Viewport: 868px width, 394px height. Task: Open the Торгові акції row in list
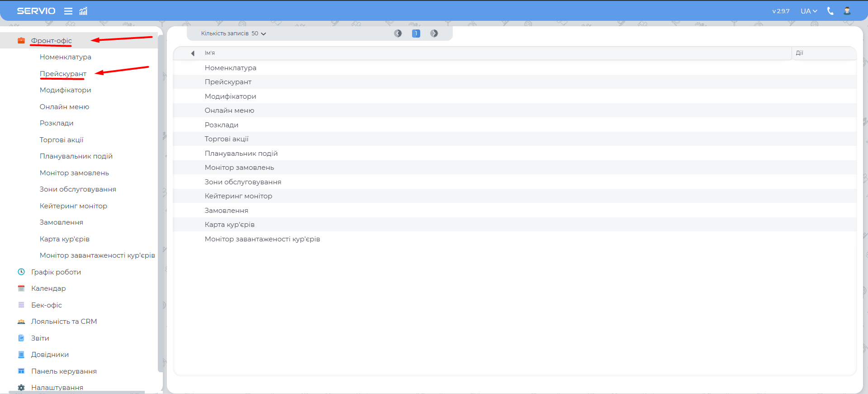[x=227, y=139]
